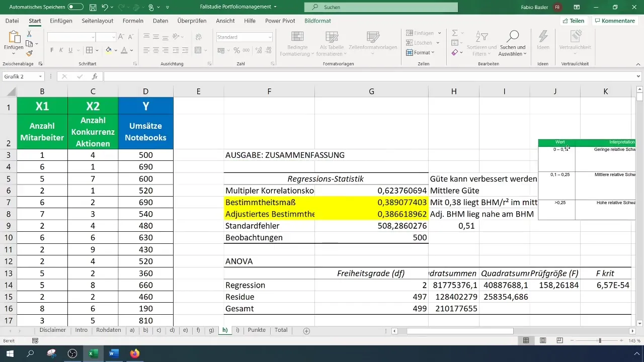
Task: Open the font name dropdown
Action: (x=93, y=37)
